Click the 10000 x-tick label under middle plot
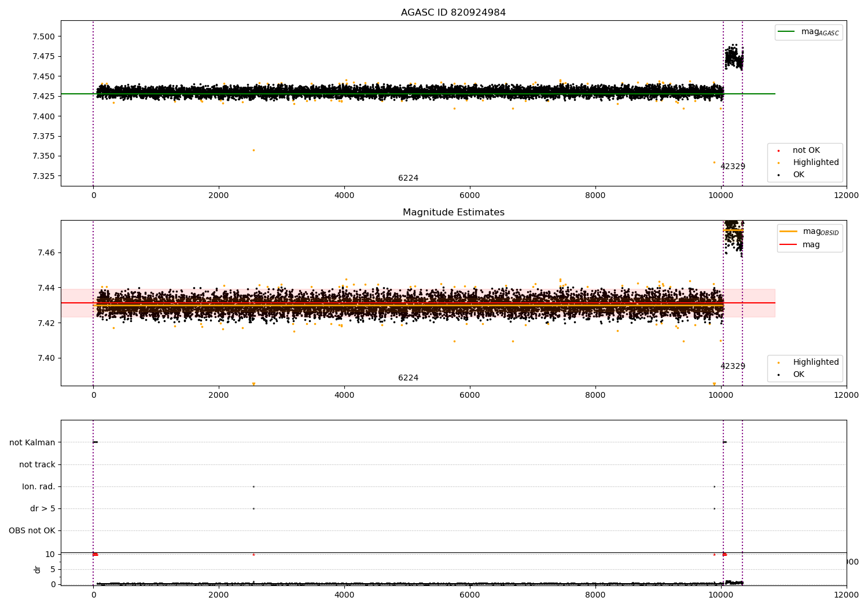This screenshot has width=868, height=608. pos(721,395)
